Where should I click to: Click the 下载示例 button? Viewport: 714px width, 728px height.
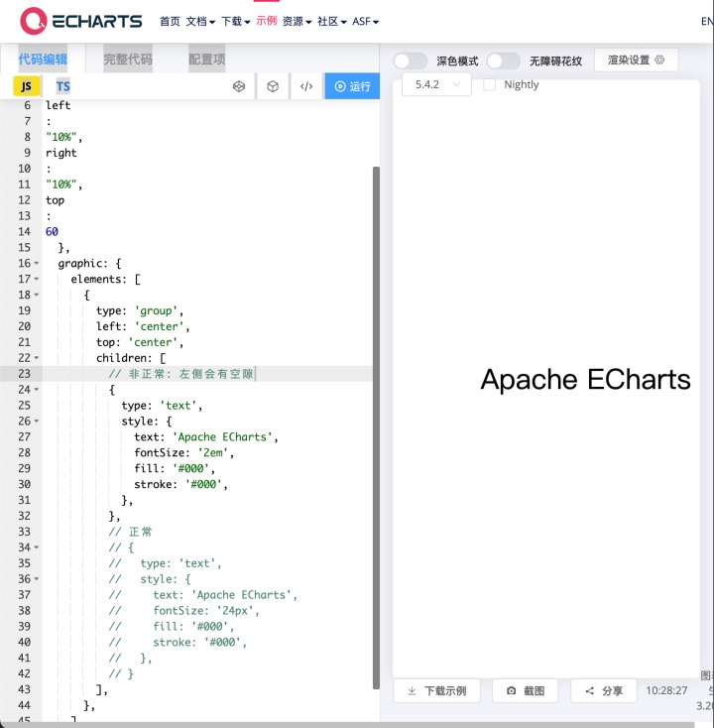click(x=436, y=691)
